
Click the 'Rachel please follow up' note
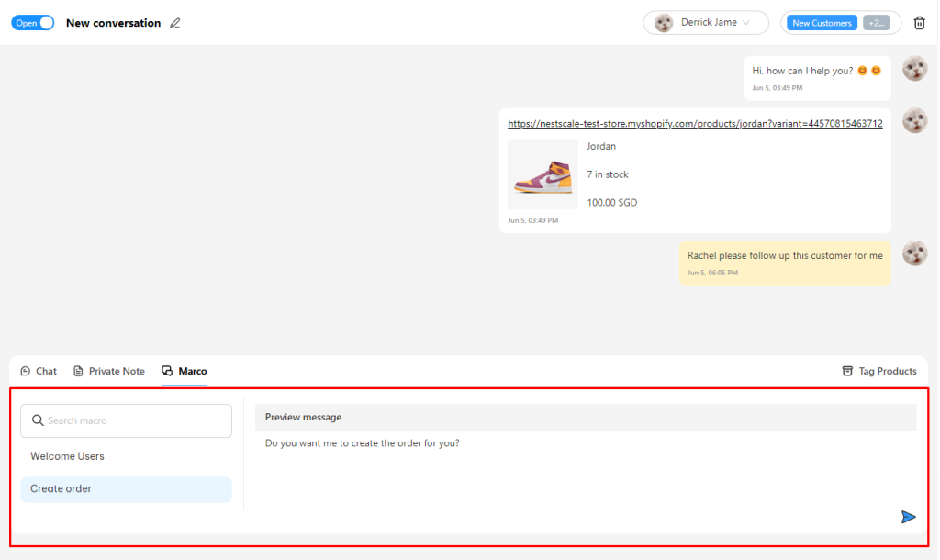(785, 263)
